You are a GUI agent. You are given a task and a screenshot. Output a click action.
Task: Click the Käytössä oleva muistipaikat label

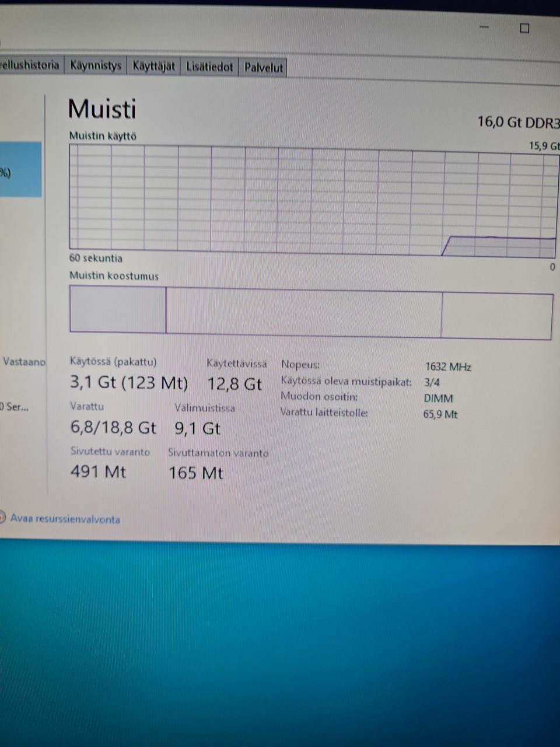point(346,381)
